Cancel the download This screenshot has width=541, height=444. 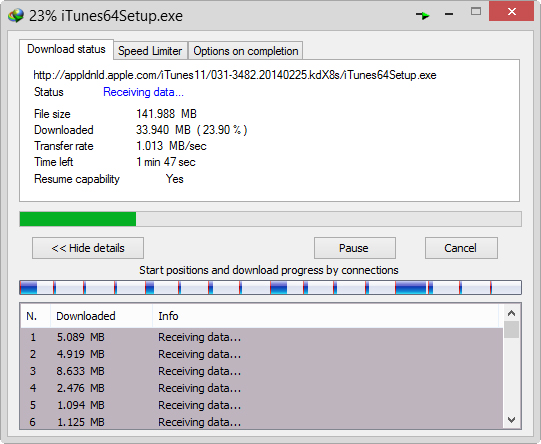(x=461, y=248)
